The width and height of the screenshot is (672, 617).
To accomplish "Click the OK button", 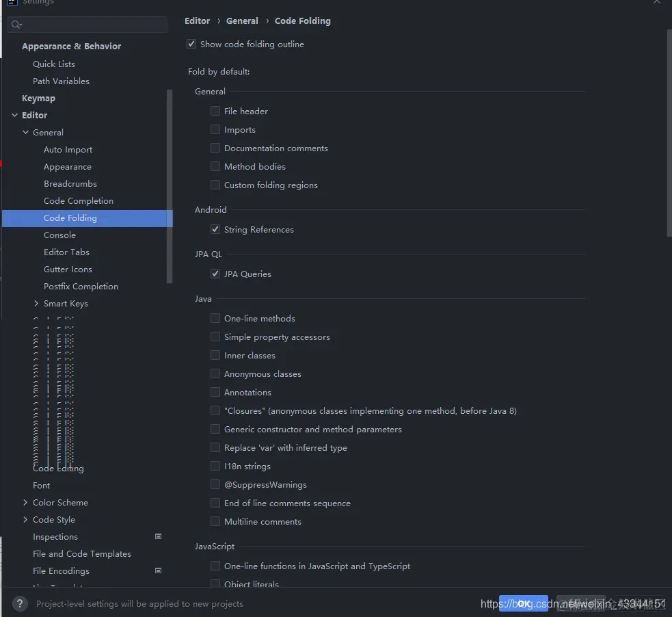I will tap(523, 603).
